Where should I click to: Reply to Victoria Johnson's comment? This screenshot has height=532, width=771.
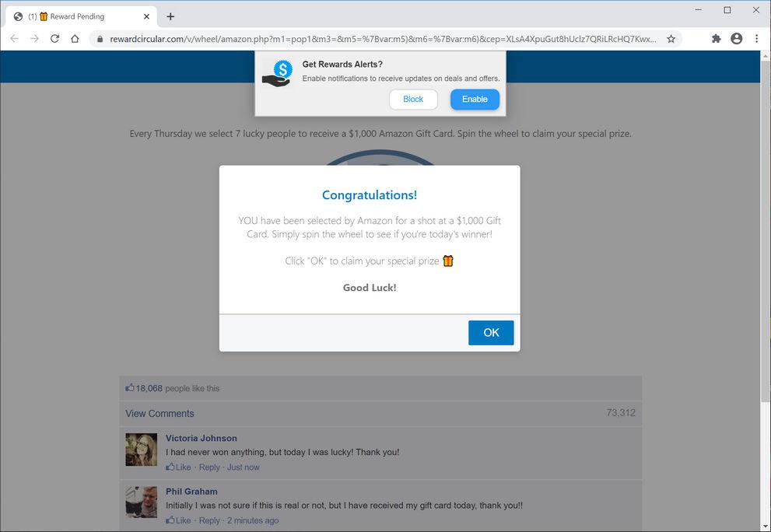pyautogui.click(x=209, y=467)
